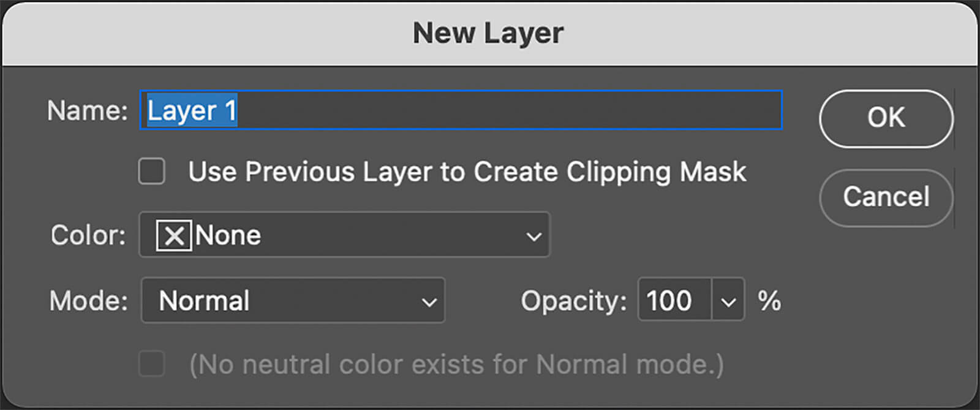980x410 pixels.
Task: Click the Opacity value field showing 100
Action: 674,300
